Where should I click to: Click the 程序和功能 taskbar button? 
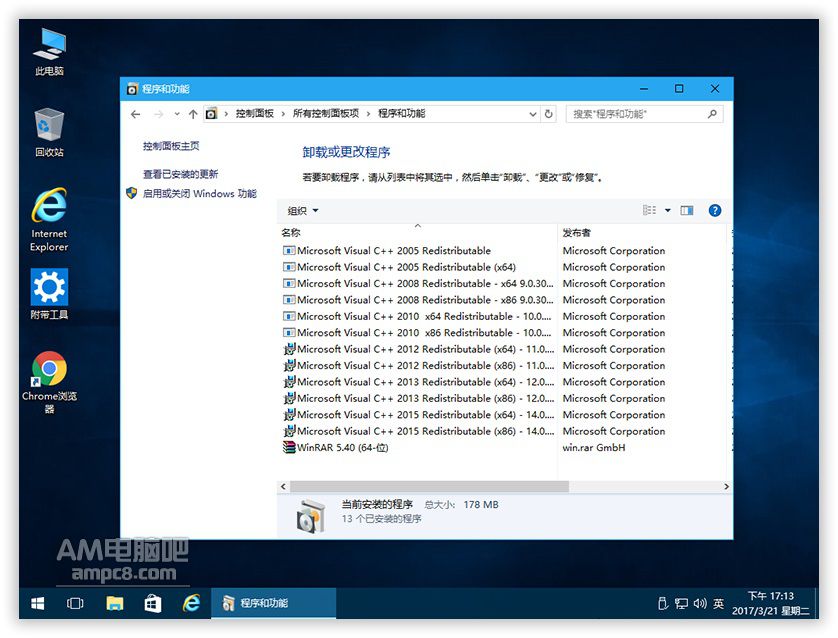click(x=274, y=604)
